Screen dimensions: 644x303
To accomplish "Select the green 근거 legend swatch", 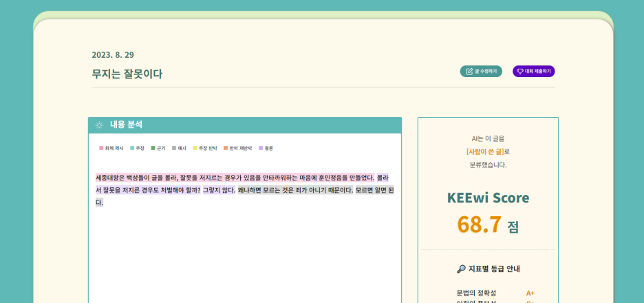I will point(153,148).
